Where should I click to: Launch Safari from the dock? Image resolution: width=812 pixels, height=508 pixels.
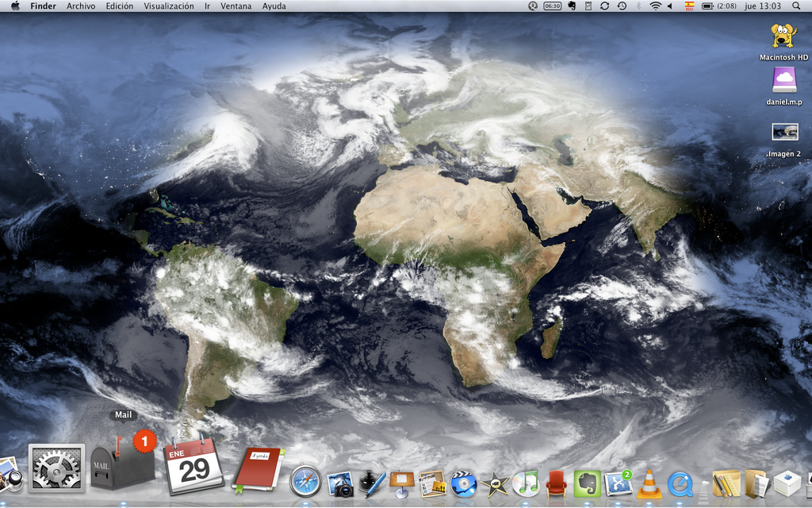[x=305, y=482]
